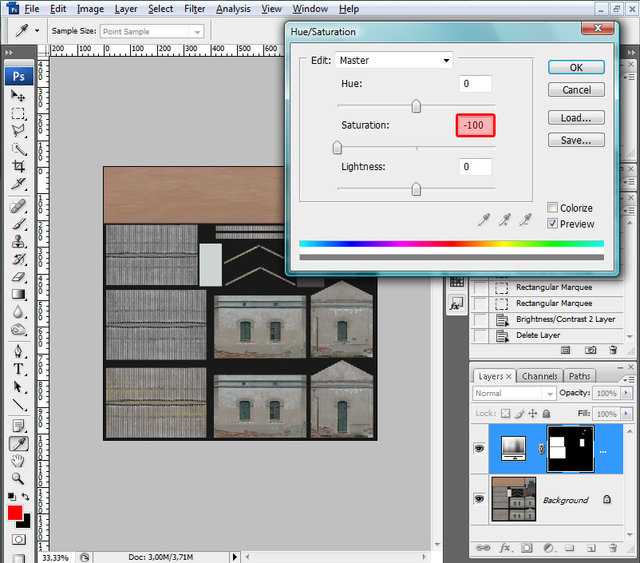Click OK in Hue/Saturation dialog

(x=576, y=67)
